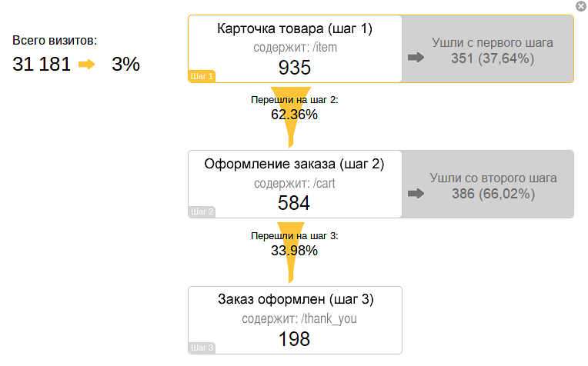
Task: Click the orange 'Шаг 1' badge
Action: coord(201,76)
